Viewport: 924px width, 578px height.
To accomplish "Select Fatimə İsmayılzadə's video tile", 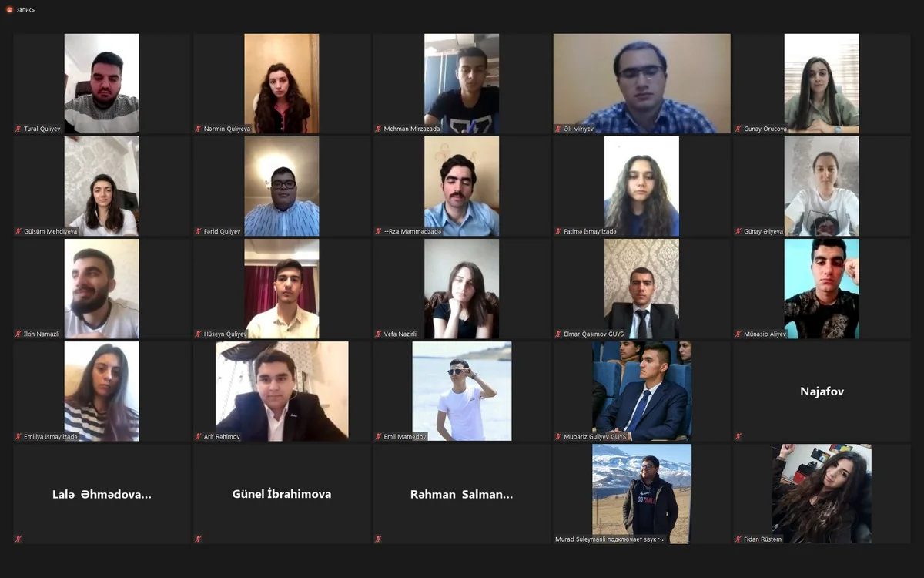I will click(641, 186).
